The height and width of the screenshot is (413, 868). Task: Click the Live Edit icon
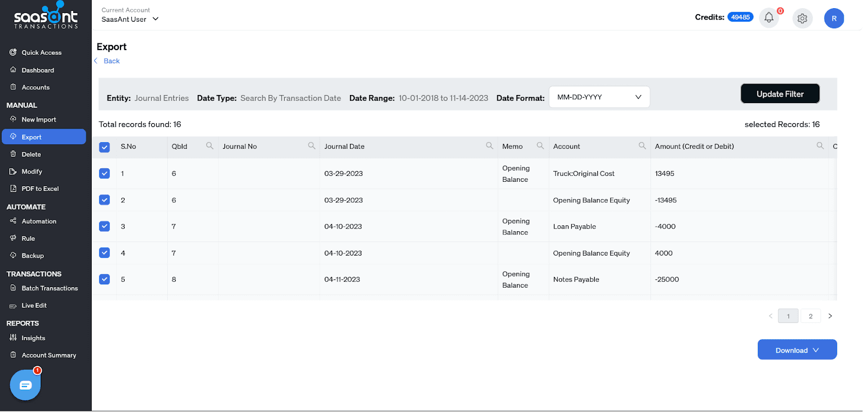coord(13,306)
